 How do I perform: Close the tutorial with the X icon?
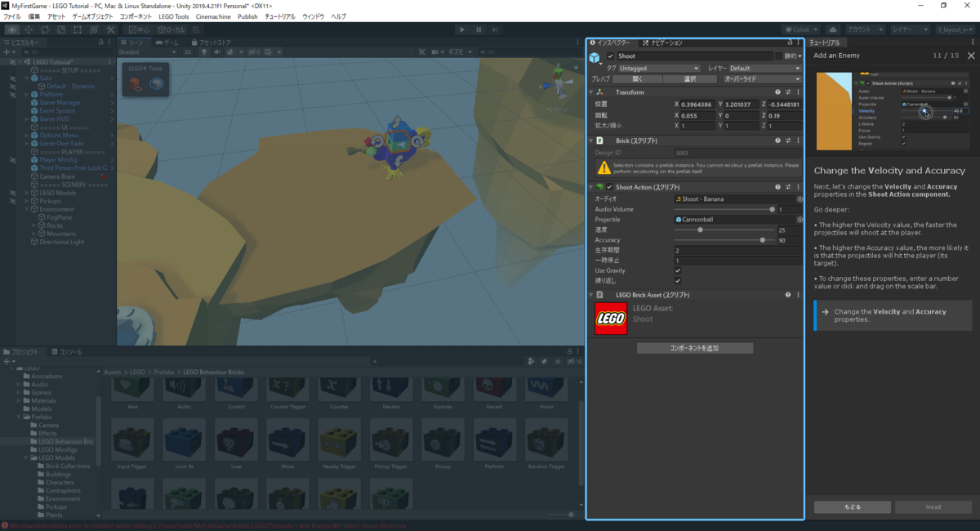coord(970,56)
